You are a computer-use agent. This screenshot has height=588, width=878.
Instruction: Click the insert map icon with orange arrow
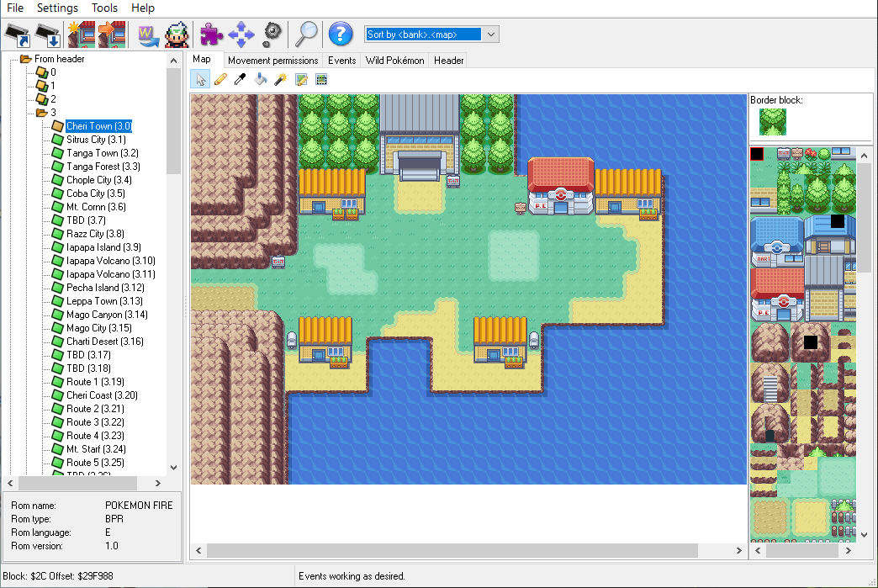point(111,34)
